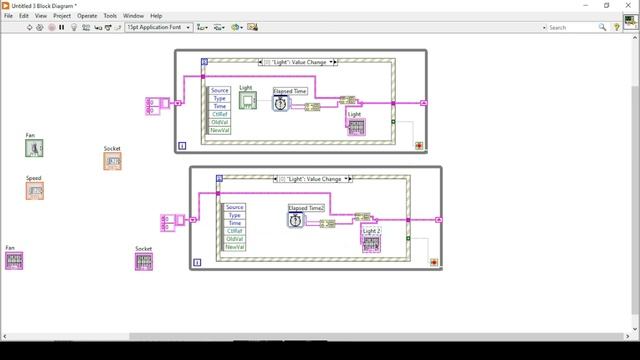
Task: Open the Help menu
Action: tap(156, 16)
